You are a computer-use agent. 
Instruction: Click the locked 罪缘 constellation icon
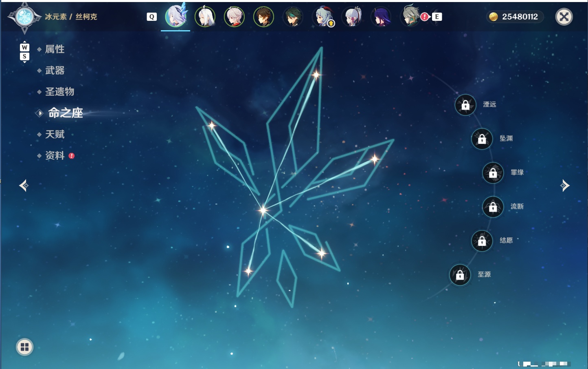point(493,173)
